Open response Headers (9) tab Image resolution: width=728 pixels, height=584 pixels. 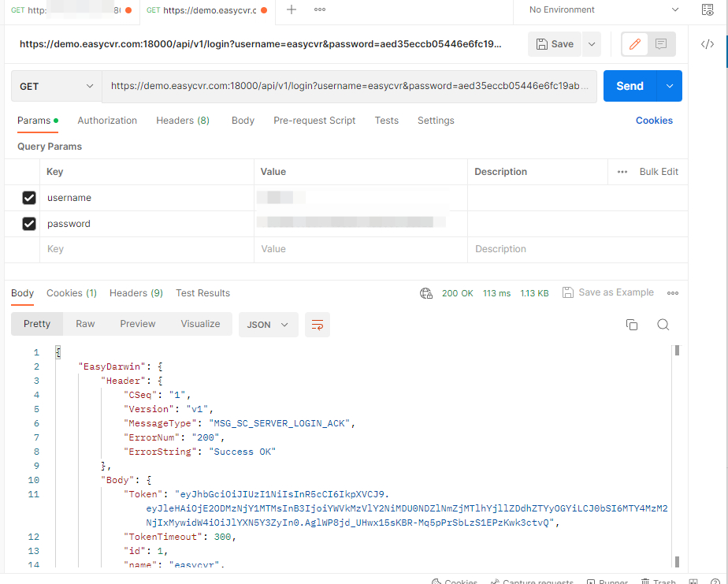136,293
